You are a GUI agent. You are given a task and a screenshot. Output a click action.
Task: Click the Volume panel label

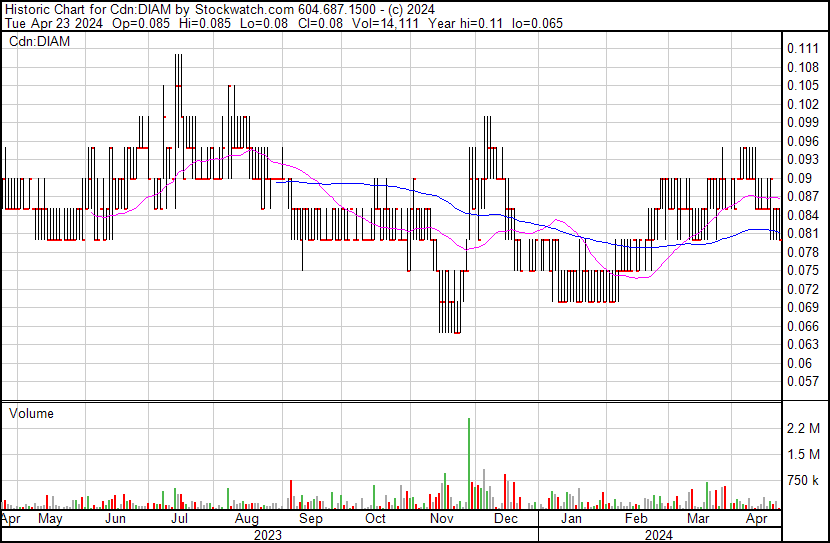(30, 413)
